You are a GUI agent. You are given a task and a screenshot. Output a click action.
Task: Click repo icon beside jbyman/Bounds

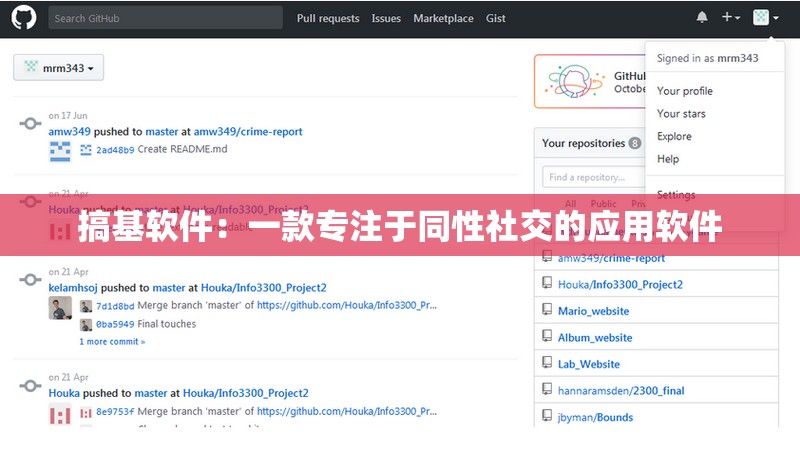(x=547, y=415)
